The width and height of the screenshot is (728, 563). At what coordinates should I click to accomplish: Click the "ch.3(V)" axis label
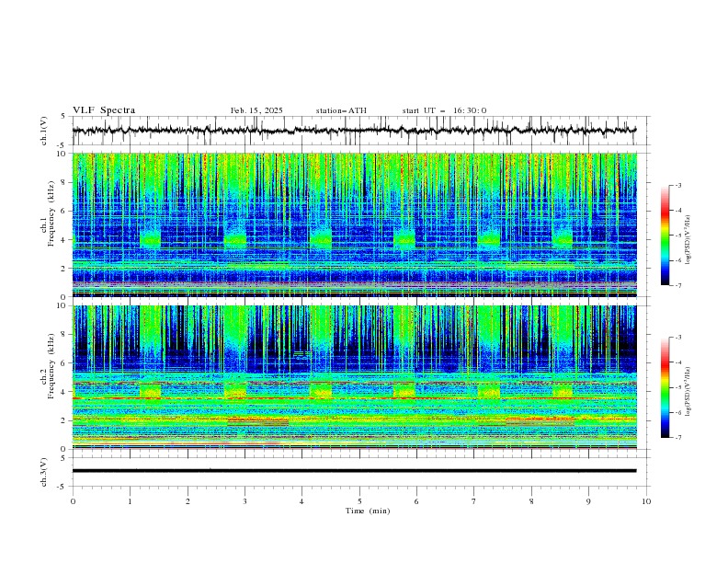[44, 472]
